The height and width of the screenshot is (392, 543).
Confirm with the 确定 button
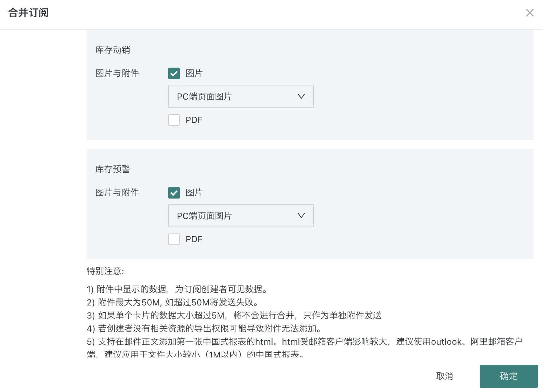tap(508, 376)
